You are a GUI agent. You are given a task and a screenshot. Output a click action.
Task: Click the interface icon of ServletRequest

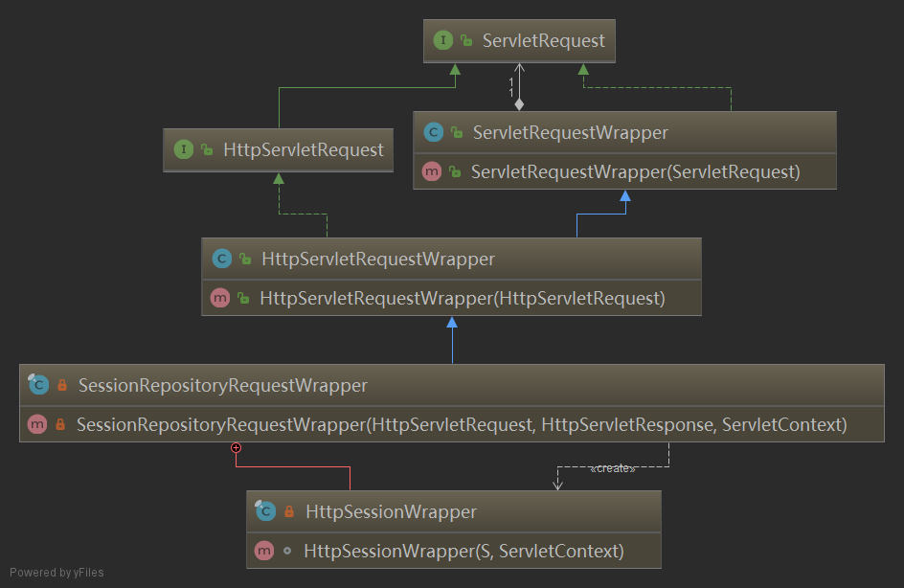point(442,40)
